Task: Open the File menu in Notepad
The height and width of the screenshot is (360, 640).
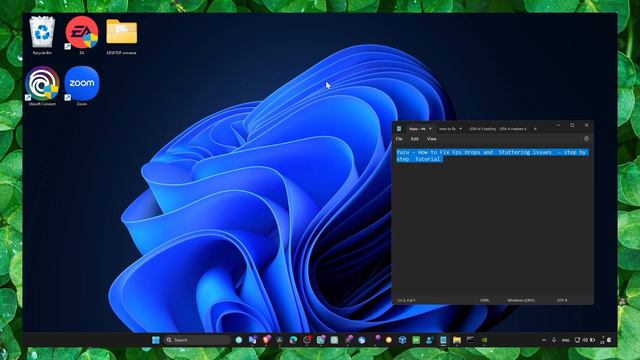Action: click(x=399, y=139)
